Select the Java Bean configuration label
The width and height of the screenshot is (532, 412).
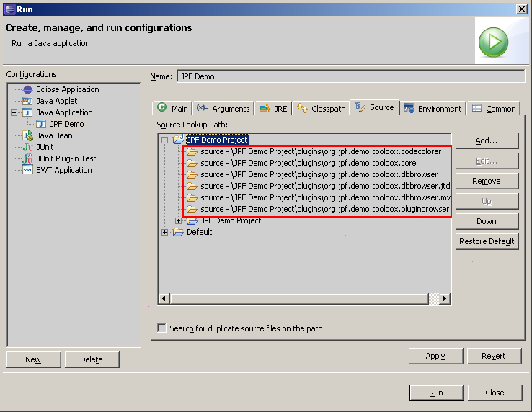[54, 135]
